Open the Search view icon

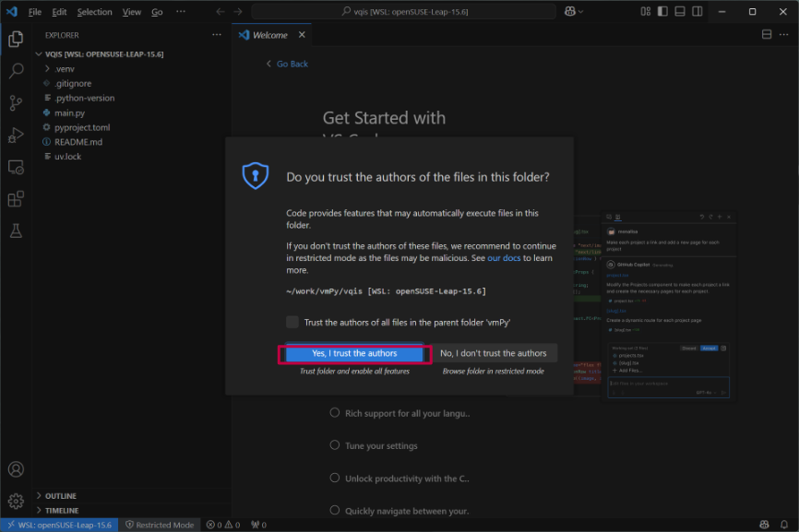pyautogui.click(x=16, y=71)
